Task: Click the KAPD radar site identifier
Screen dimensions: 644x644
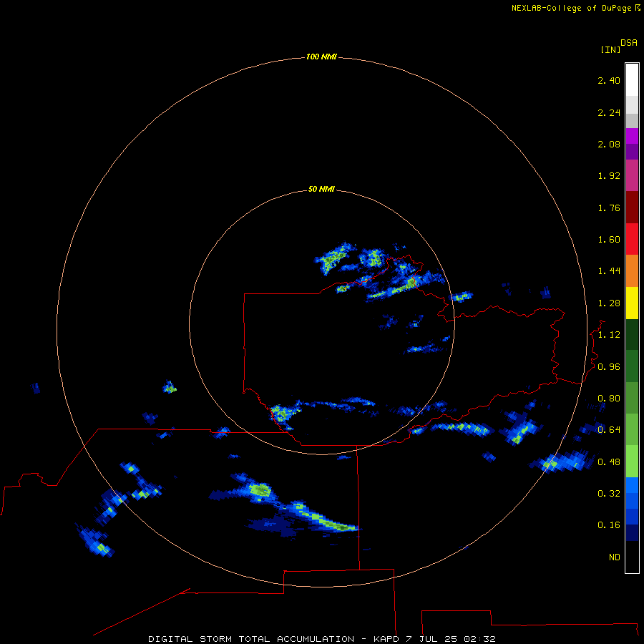Action: (386, 639)
